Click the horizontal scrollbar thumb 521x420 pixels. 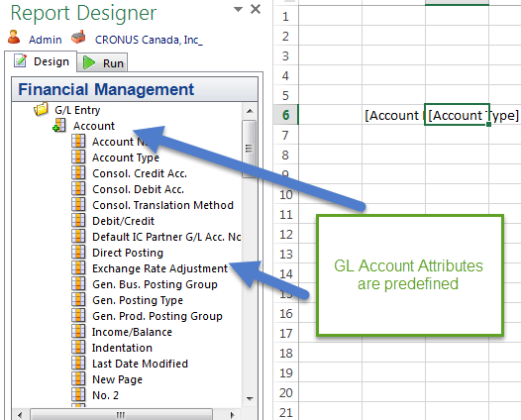(x=121, y=415)
